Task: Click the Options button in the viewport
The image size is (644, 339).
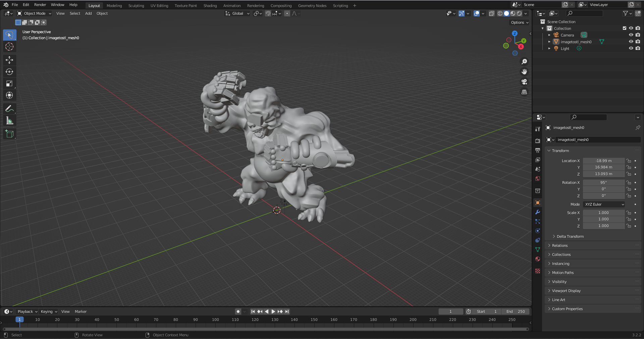Action: tap(519, 22)
